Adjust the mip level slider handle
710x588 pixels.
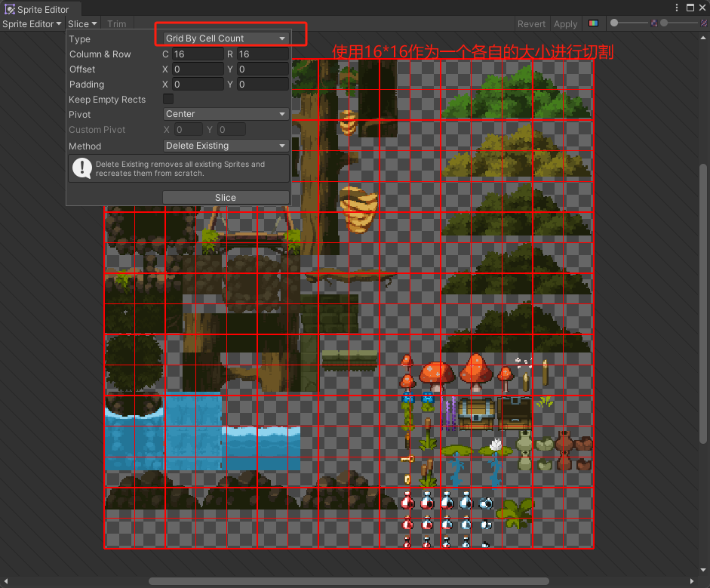coord(664,23)
